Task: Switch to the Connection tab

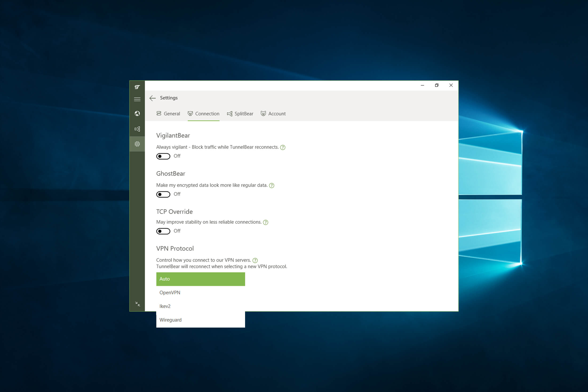Action: [x=203, y=114]
